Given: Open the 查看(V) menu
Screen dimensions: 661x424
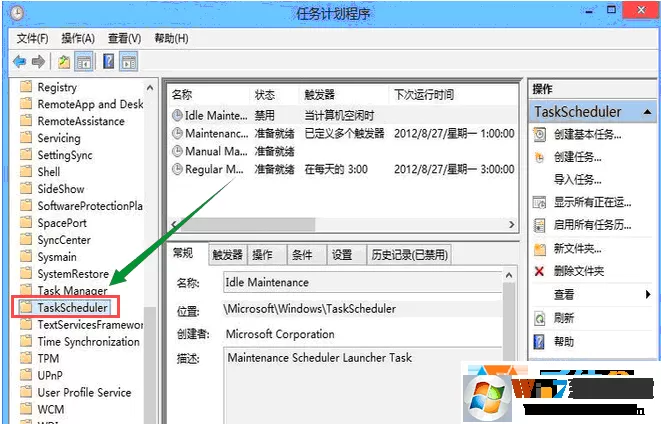Looking at the screenshot, I should click(x=124, y=39).
